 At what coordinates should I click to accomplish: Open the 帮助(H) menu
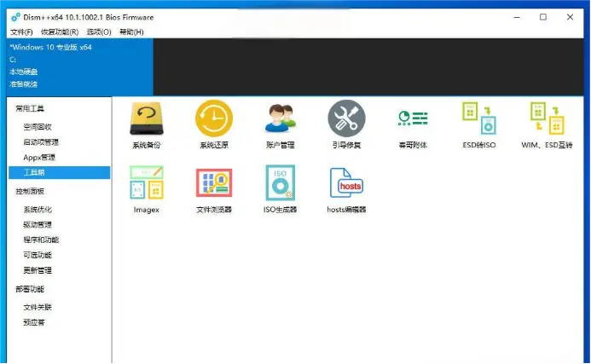tap(131, 32)
